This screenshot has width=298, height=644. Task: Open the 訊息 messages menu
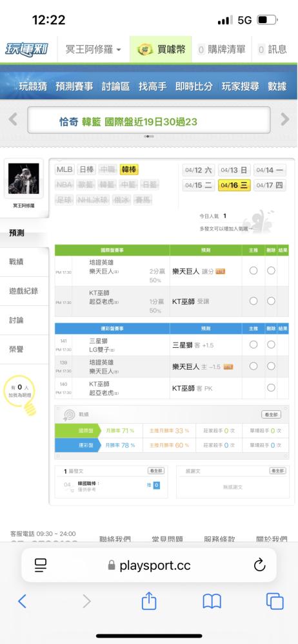tap(273, 50)
